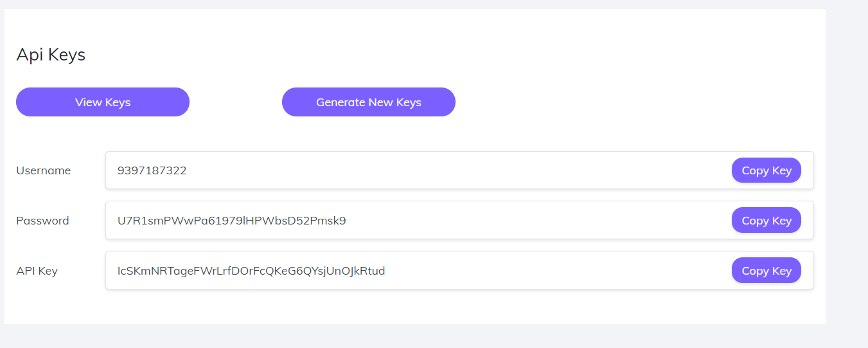Click the Password label text
Image resolution: width=868 pixels, height=348 pixels.
42,221
